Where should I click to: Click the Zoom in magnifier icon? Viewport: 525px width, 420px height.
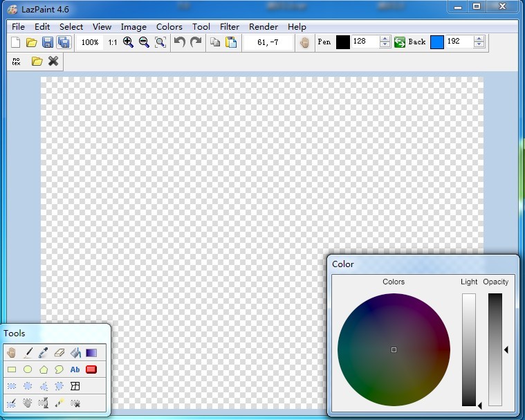pyautogui.click(x=128, y=42)
